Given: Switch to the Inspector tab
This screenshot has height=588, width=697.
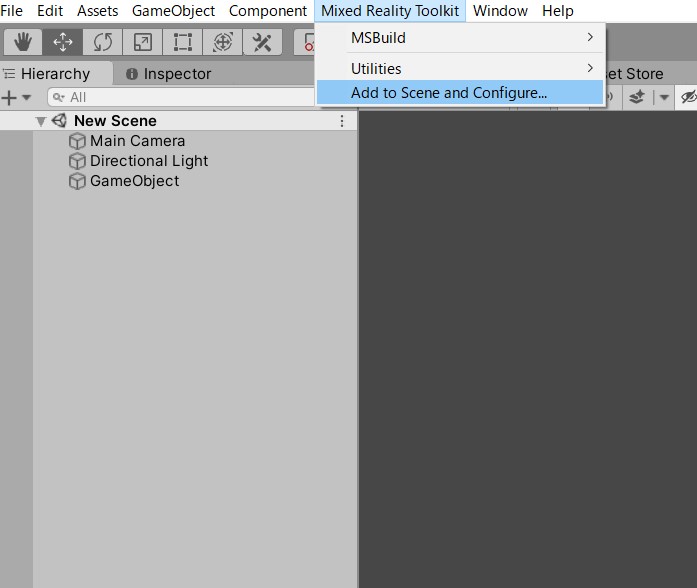Looking at the screenshot, I should click(169, 73).
